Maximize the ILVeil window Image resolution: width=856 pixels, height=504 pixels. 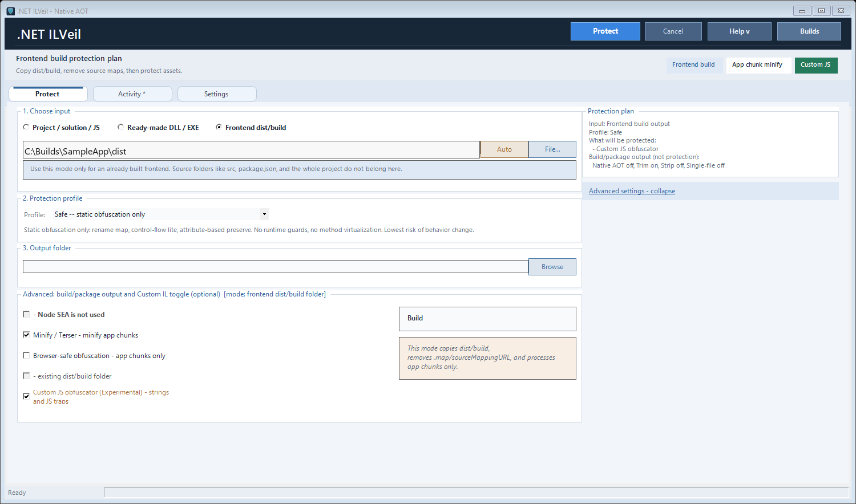[x=821, y=11]
